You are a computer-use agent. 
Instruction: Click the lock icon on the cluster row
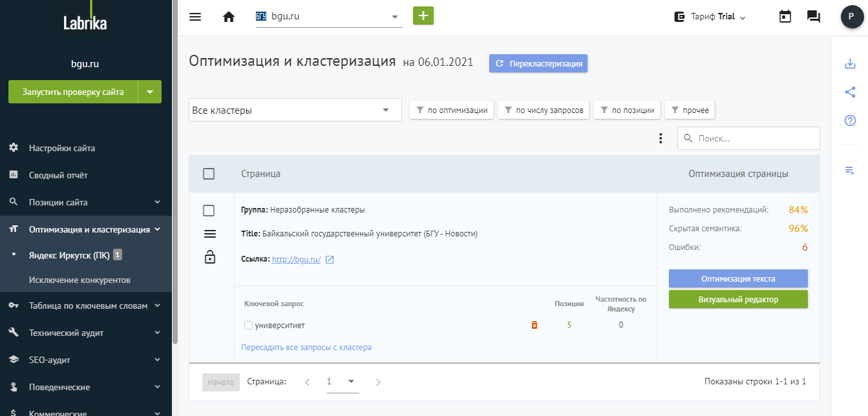[209, 257]
